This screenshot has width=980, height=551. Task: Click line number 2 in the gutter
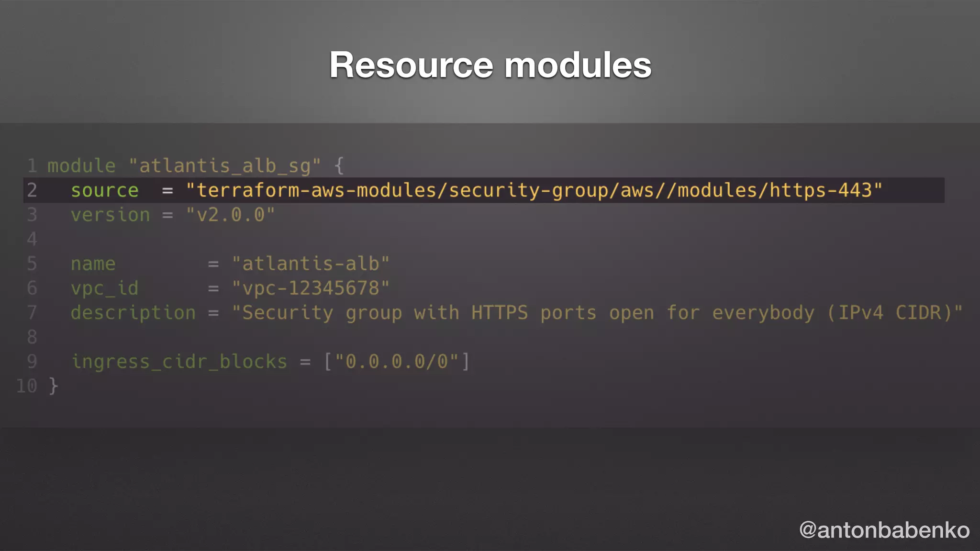[x=32, y=190]
